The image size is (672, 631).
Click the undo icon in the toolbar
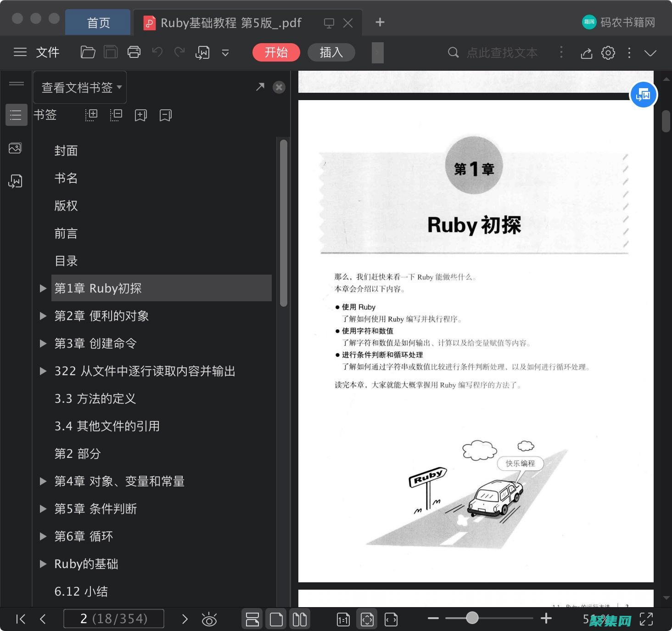point(157,52)
